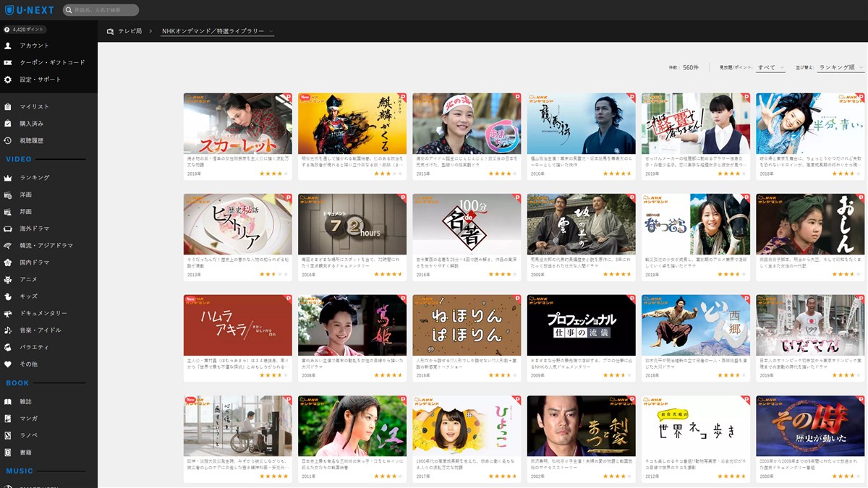The image size is (868, 488).
Task: Click the U-NEXT logo
Action: click(x=30, y=10)
